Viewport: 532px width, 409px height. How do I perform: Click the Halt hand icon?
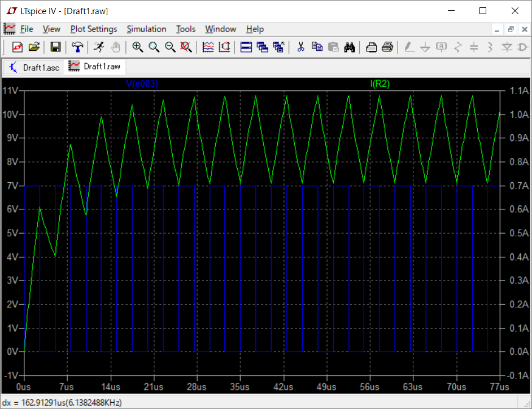tap(115, 47)
